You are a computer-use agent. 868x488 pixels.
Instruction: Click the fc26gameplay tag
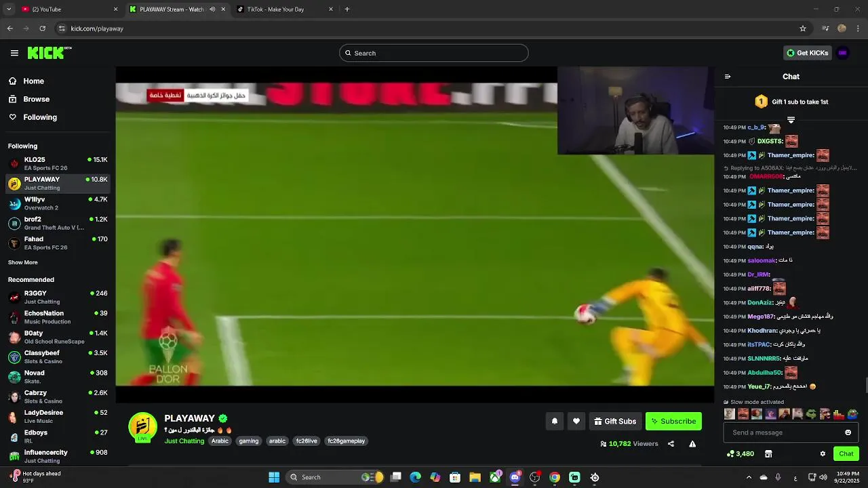346,441
